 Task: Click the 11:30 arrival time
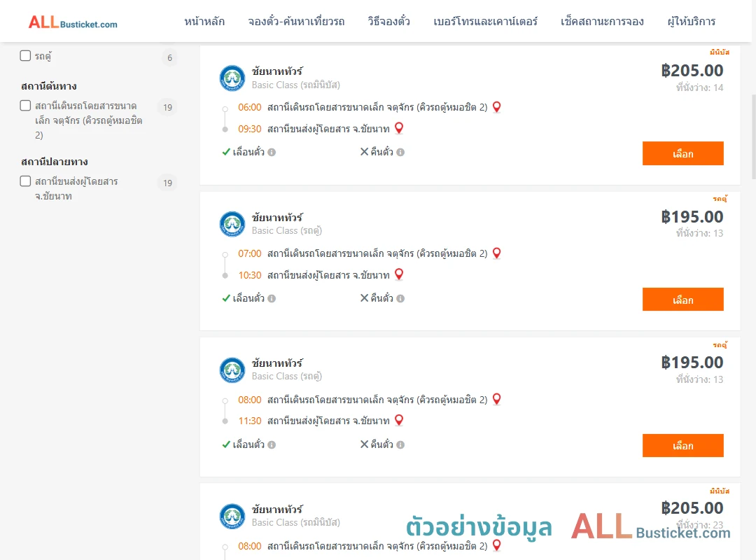(x=250, y=421)
